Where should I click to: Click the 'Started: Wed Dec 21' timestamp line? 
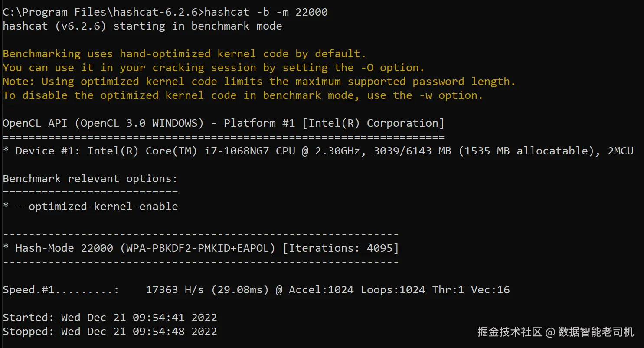click(x=110, y=318)
